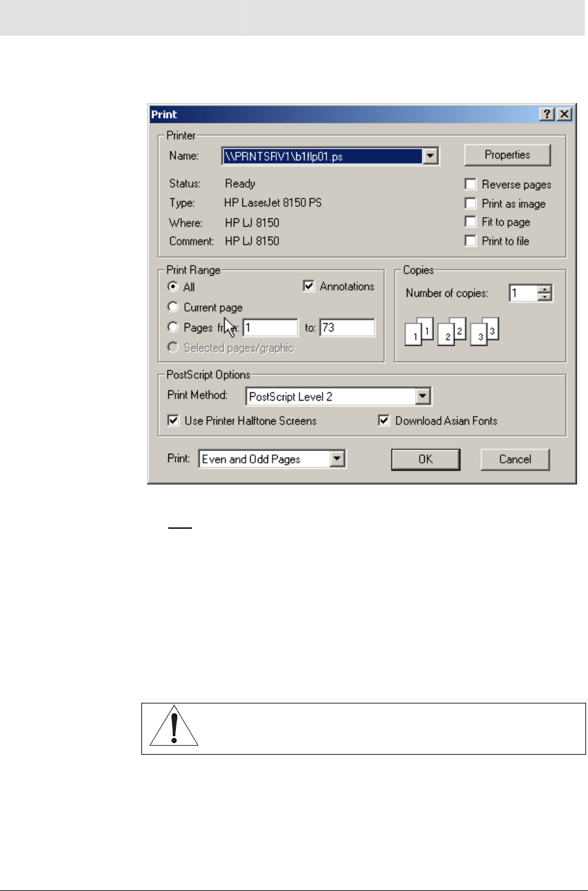The width and height of the screenshot is (588, 891).
Task: Click the 'Ready' status text
Action: pyautogui.click(x=240, y=184)
